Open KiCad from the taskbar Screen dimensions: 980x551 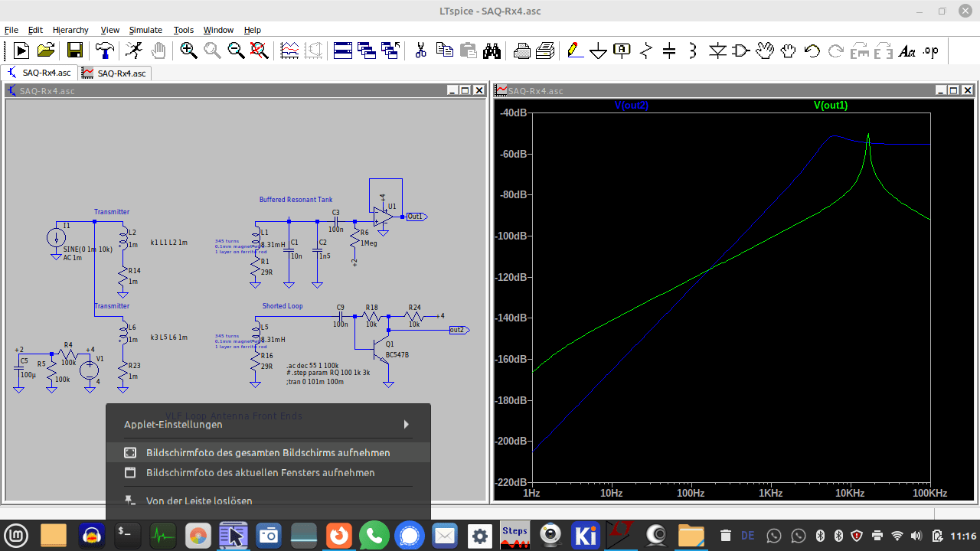pos(586,536)
